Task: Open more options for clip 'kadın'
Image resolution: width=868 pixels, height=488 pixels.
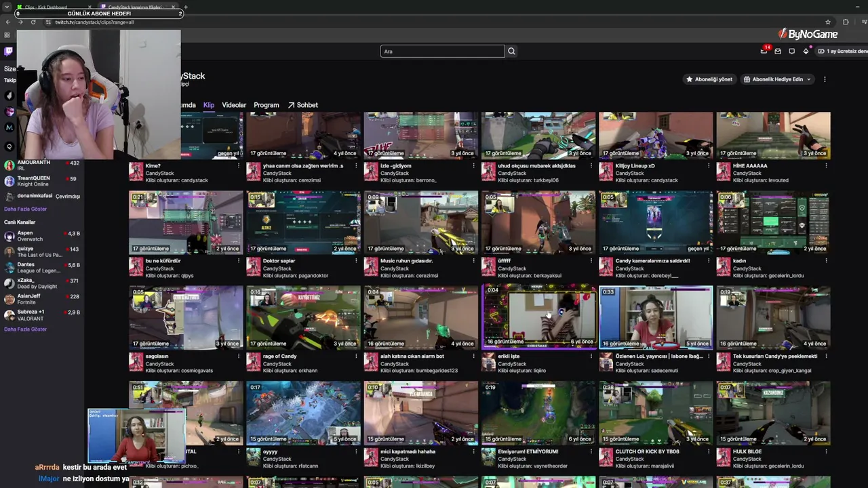Action: [826, 261]
